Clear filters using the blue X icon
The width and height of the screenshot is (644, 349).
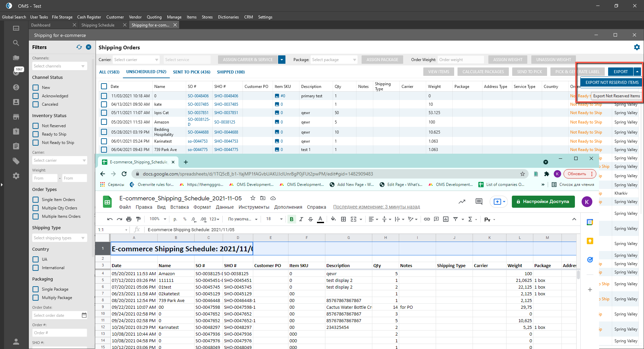89,47
